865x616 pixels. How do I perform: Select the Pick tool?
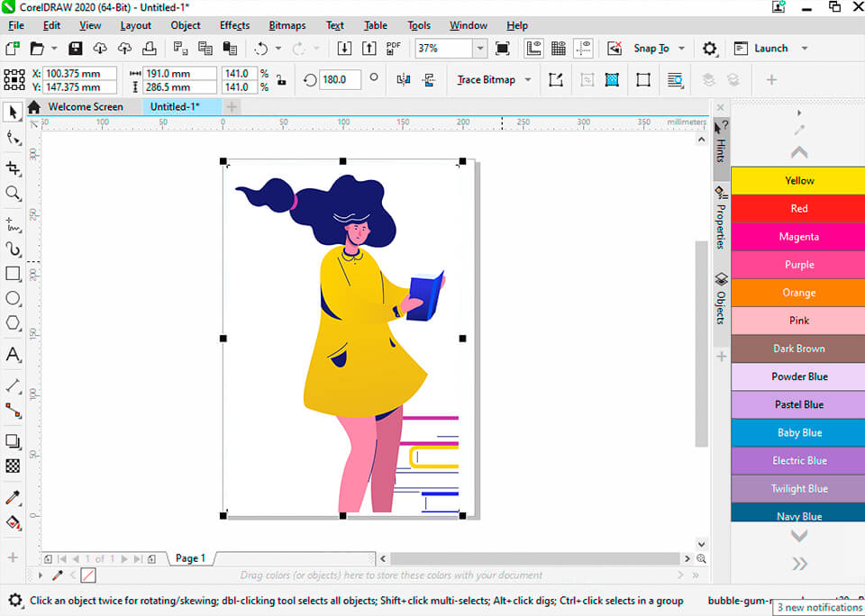coord(13,112)
